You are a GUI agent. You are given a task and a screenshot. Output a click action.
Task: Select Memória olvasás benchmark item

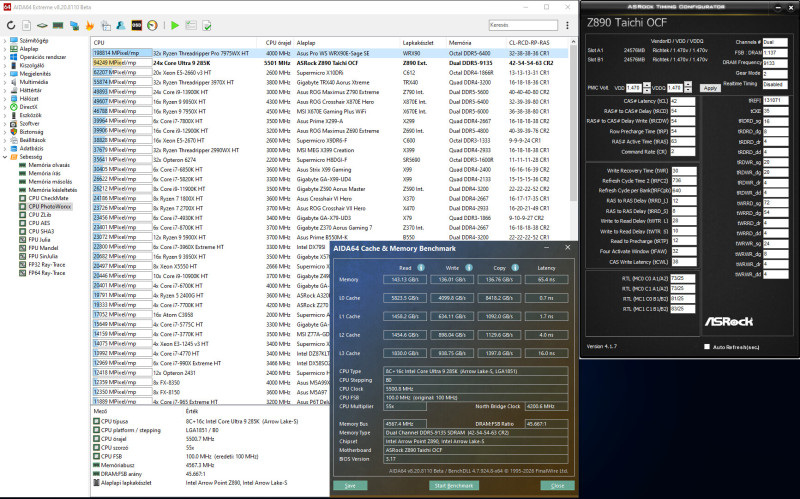point(50,166)
